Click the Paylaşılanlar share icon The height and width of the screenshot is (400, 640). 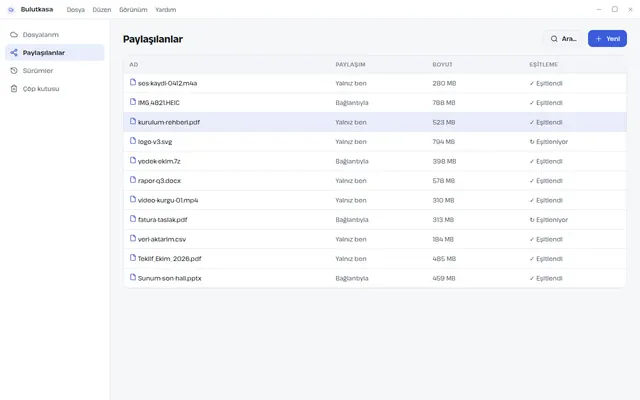(x=14, y=53)
